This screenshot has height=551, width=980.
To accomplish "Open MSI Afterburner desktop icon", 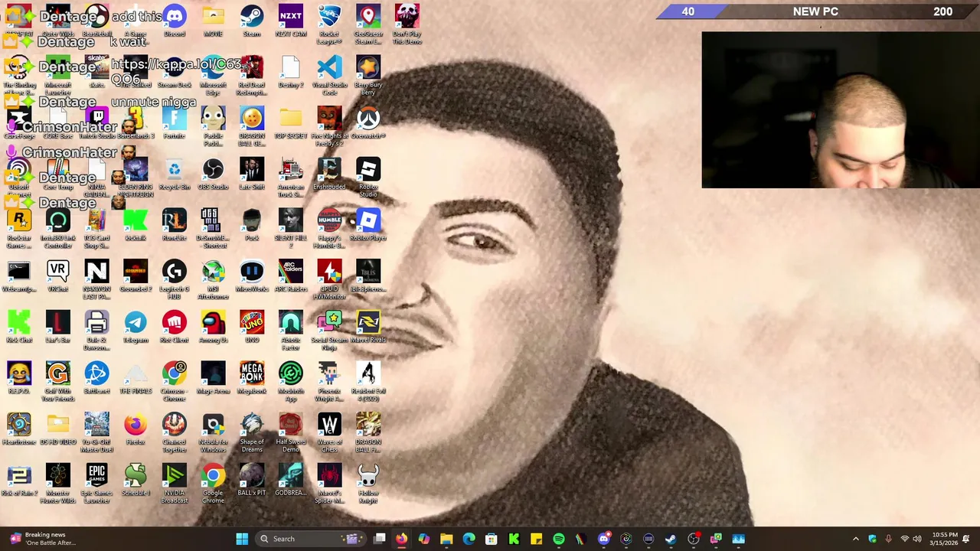I will coord(213,279).
